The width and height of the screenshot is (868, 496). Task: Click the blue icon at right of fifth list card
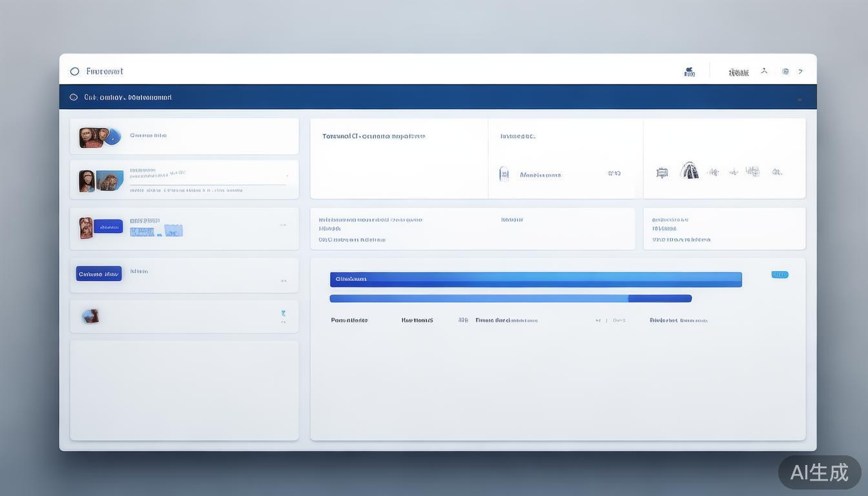[283, 314]
